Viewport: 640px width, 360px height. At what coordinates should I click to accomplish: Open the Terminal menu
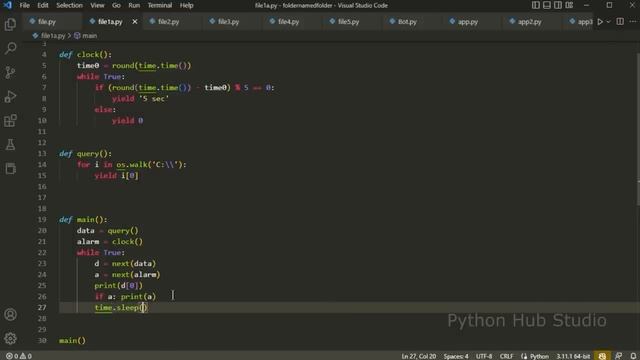point(160,5)
